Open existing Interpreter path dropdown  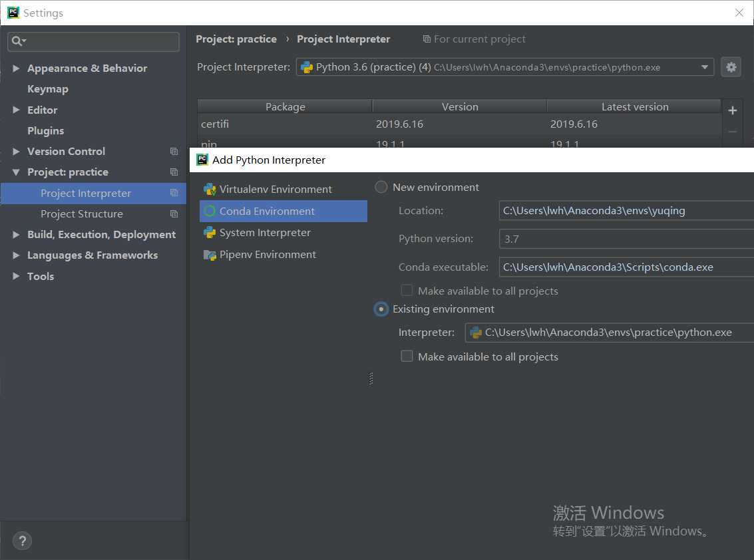(x=610, y=333)
